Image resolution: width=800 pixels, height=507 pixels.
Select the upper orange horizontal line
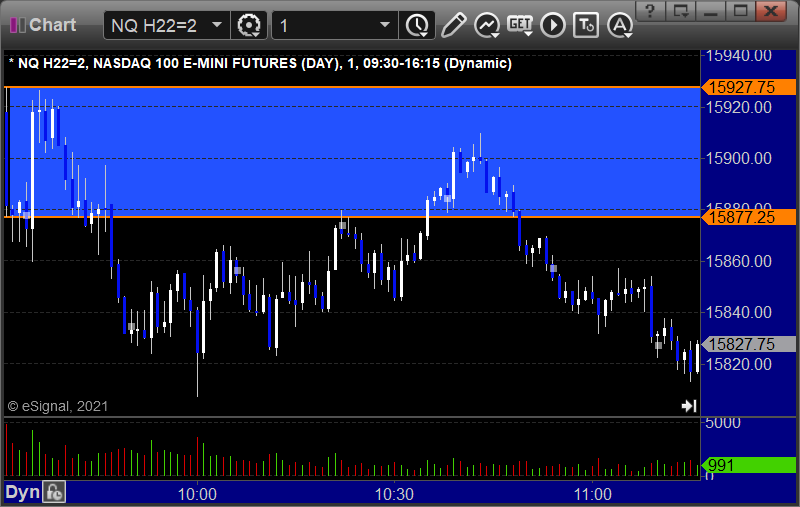tap(352, 87)
